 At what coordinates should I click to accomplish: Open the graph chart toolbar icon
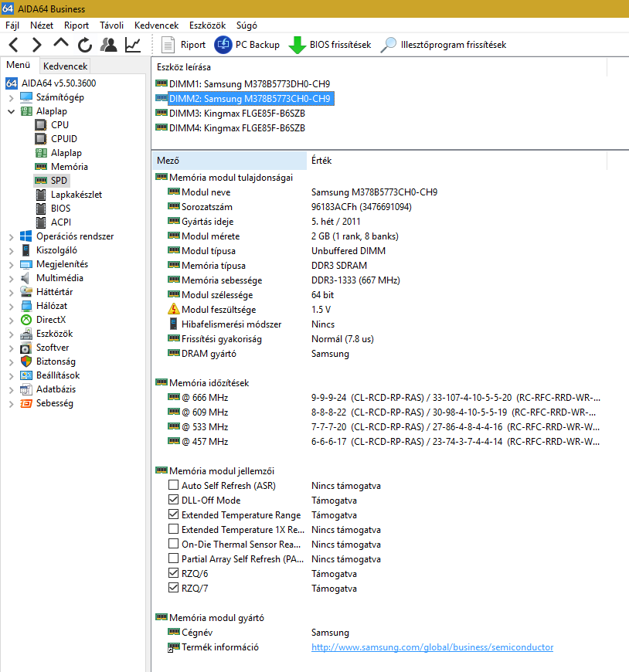click(133, 45)
